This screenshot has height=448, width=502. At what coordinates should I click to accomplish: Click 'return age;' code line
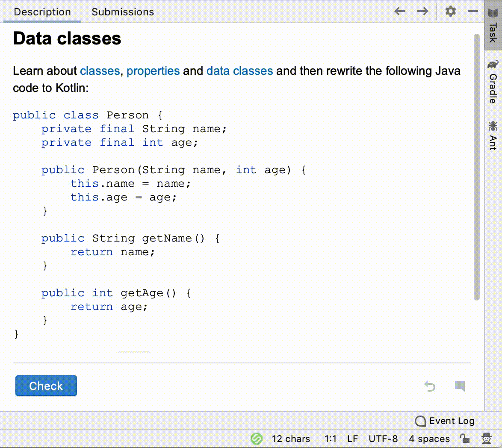(109, 307)
